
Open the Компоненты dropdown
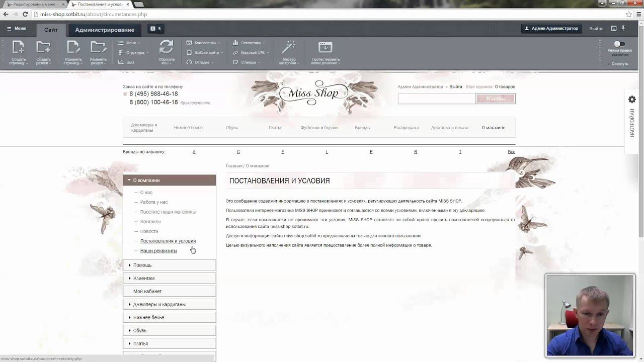click(203, 43)
